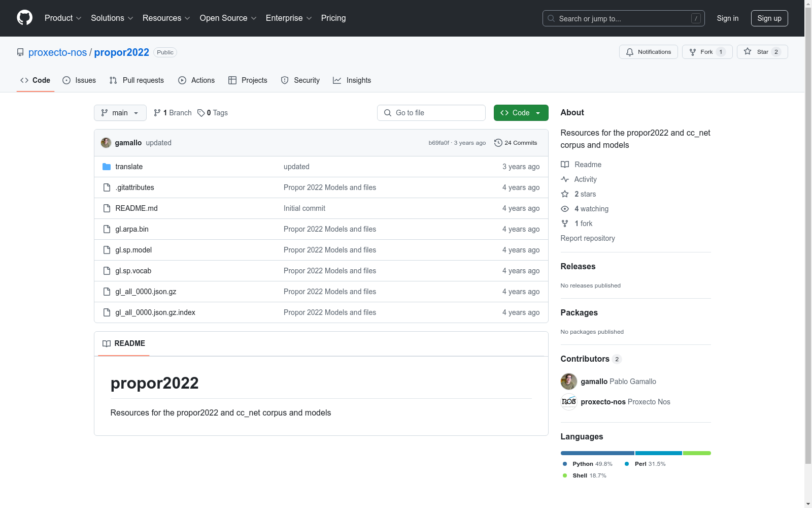812x508 pixels.
Task: Switch to the Security tab
Action: 300,80
